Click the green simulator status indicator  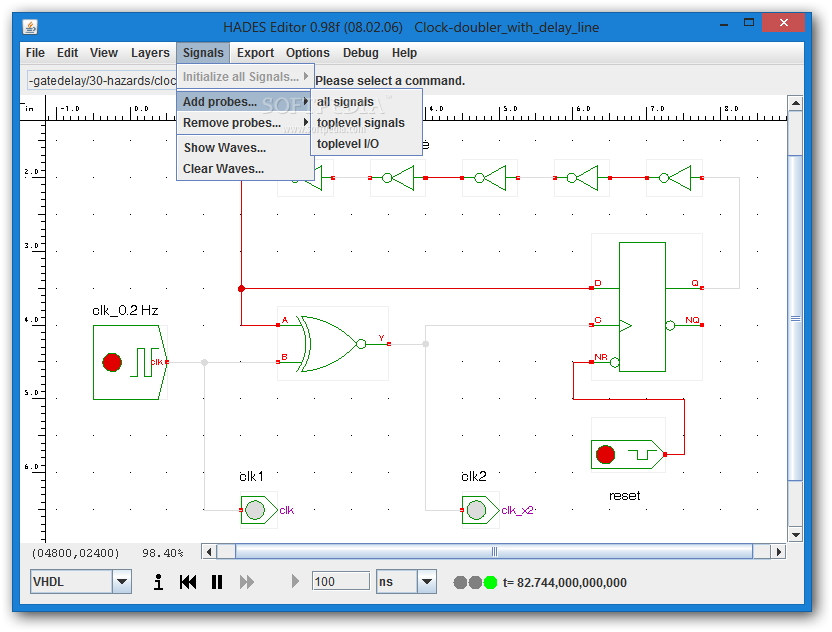click(x=490, y=583)
